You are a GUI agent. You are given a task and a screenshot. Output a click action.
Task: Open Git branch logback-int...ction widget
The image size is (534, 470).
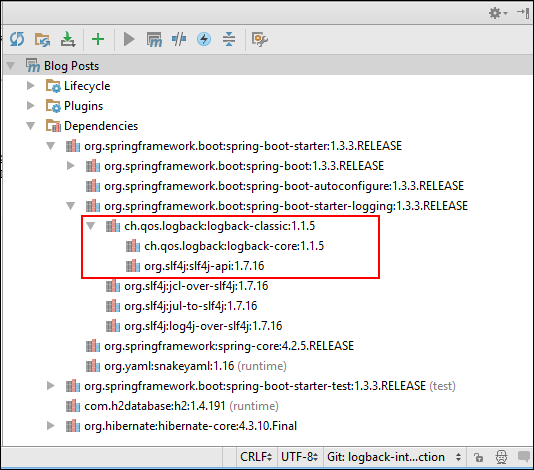click(394, 457)
